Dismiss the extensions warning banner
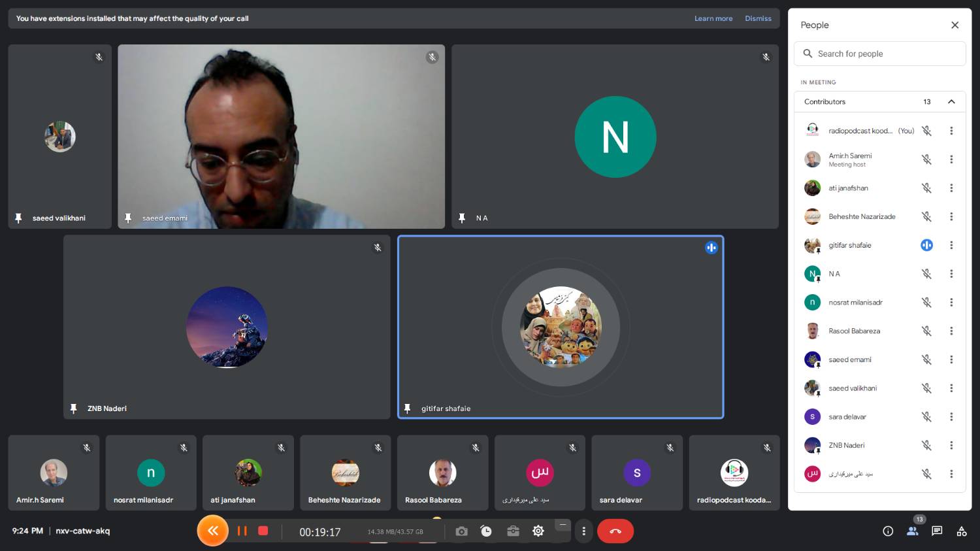 (x=758, y=18)
